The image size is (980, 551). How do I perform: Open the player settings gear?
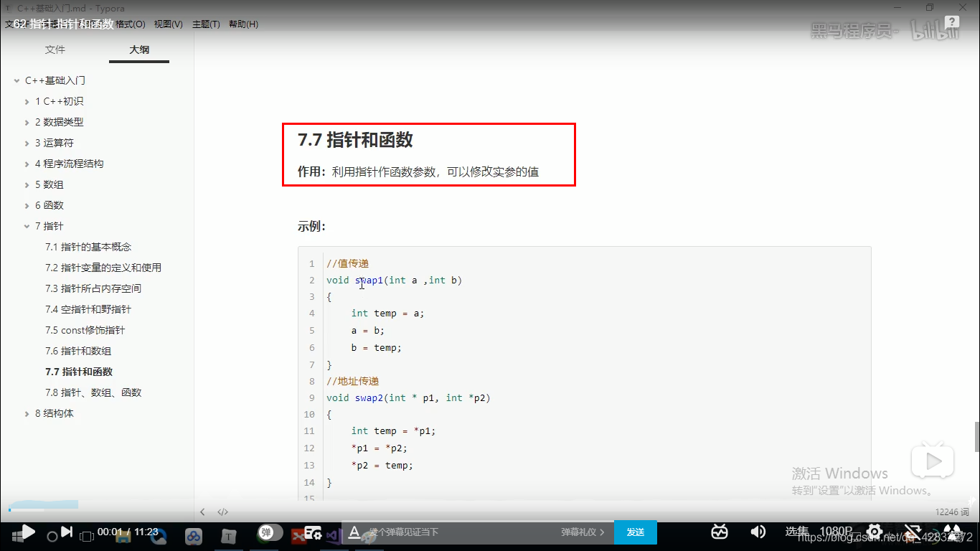click(874, 532)
